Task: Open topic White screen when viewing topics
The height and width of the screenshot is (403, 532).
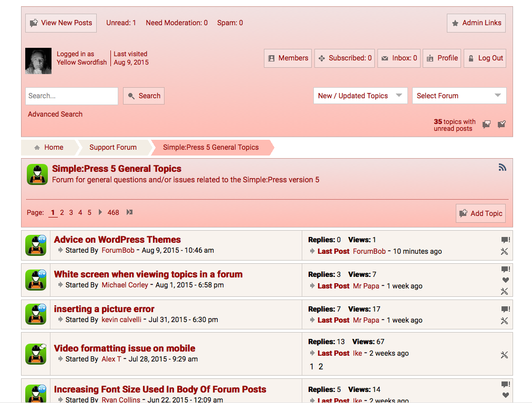Action: pyautogui.click(x=148, y=274)
